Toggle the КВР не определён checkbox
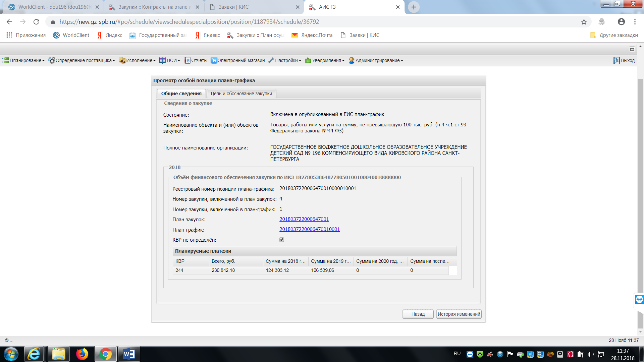The height and width of the screenshot is (362, 644). 282,240
